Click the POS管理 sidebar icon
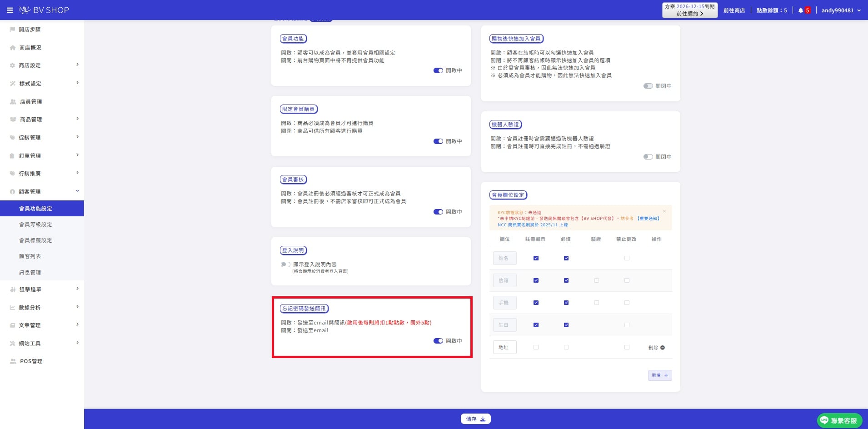This screenshot has height=429, width=868. click(x=13, y=361)
